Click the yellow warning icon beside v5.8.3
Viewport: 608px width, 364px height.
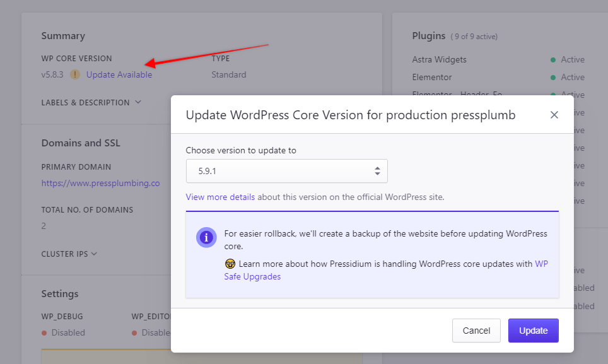coord(76,74)
